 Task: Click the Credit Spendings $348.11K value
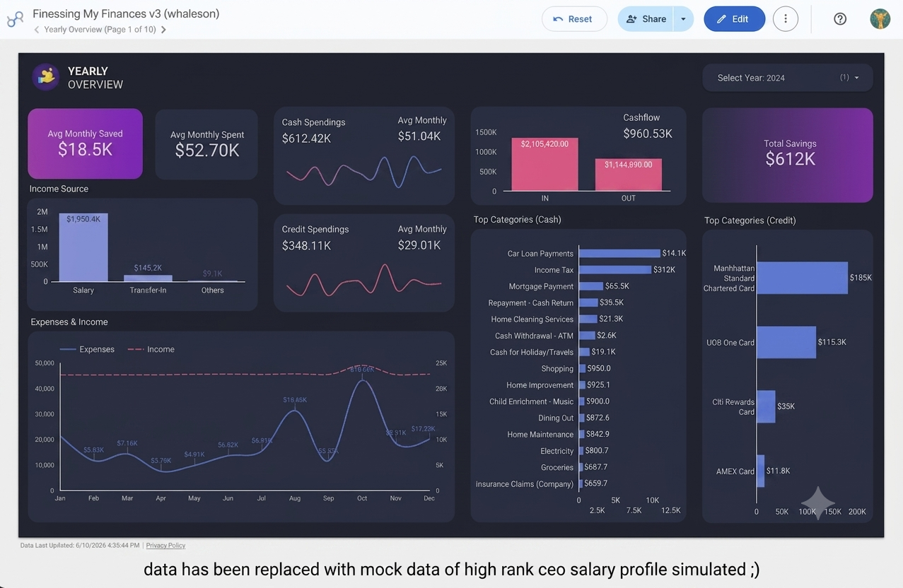306,245
